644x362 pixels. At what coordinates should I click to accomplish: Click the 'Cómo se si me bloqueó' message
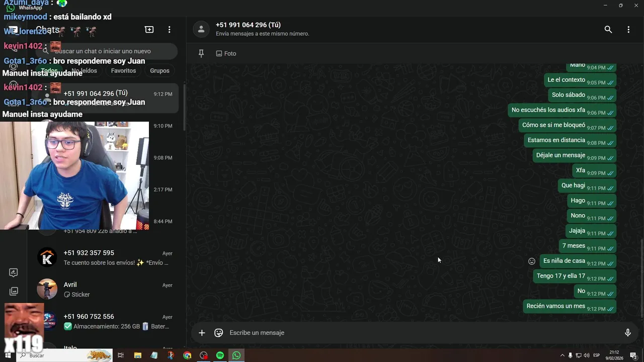coord(567,125)
